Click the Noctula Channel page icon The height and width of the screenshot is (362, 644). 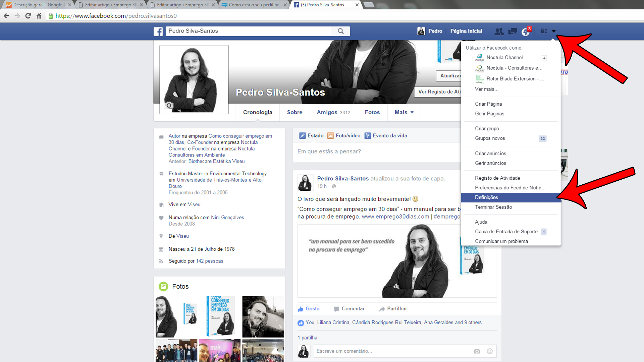pyautogui.click(x=480, y=58)
